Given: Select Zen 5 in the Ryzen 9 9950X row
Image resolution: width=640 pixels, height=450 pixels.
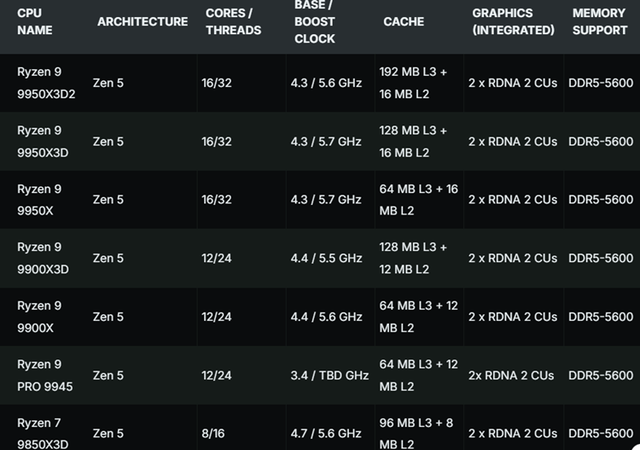Looking at the screenshot, I should click(x=108, y=200).
